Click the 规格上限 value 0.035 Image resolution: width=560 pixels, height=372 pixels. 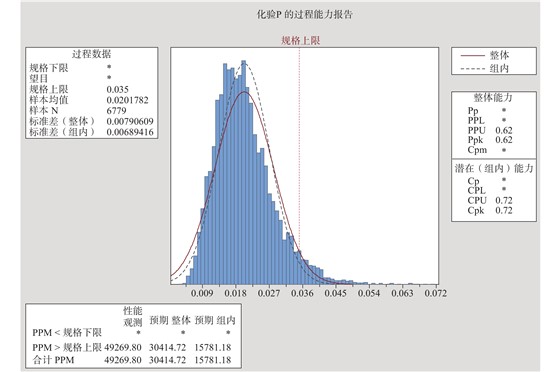(x=118, y=89)
